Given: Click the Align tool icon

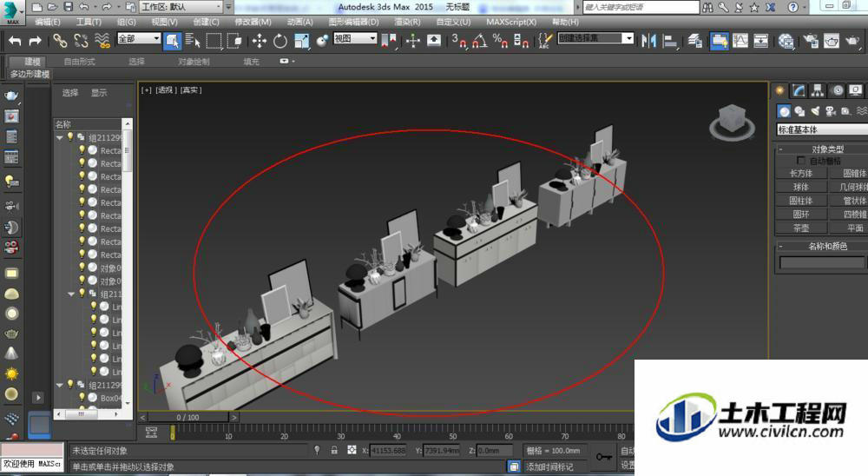Looking at the screenshot, I should pos(670,41).
